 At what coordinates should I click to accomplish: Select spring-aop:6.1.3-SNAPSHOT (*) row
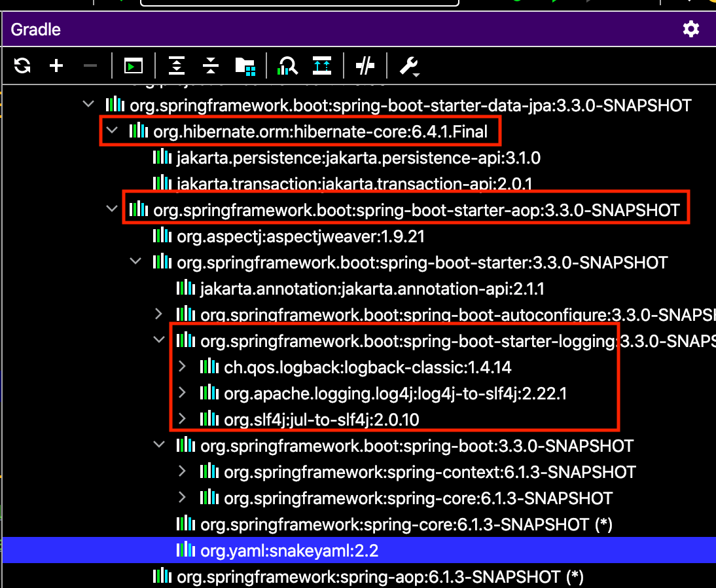(359, 577)
